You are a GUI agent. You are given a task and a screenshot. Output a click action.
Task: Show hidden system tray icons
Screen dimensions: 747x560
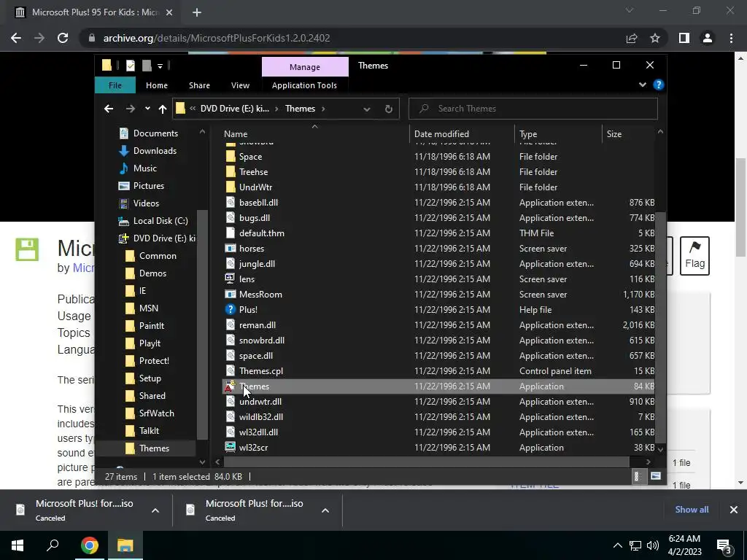pyautogui.click(x=617, y=545)
